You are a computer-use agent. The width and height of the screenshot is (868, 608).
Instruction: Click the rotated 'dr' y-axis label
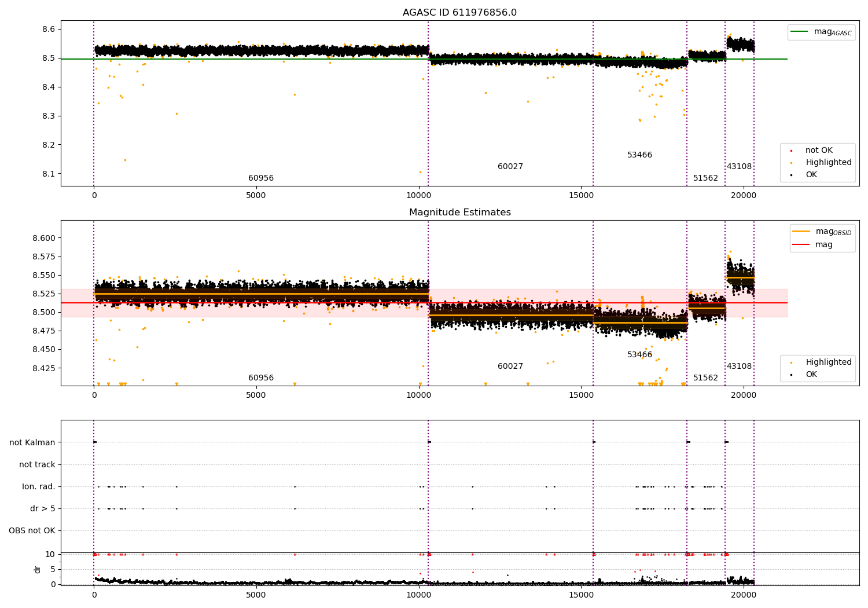[x=38, y=569]
